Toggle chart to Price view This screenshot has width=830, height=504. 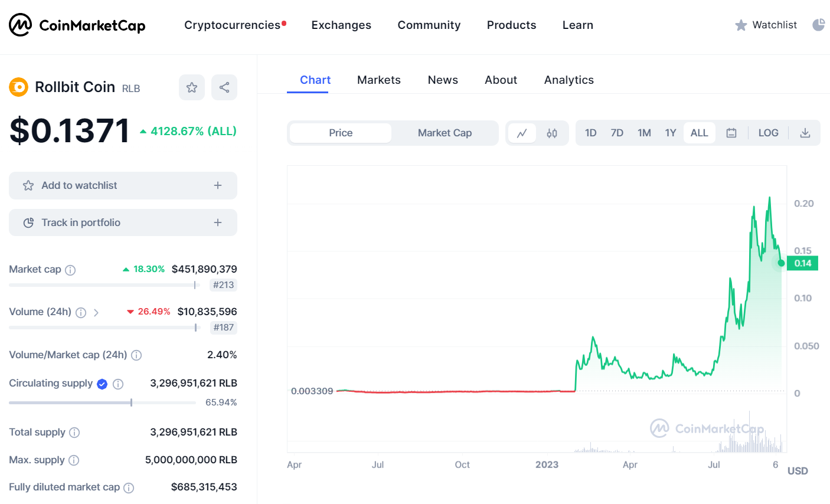click(341, 133)
